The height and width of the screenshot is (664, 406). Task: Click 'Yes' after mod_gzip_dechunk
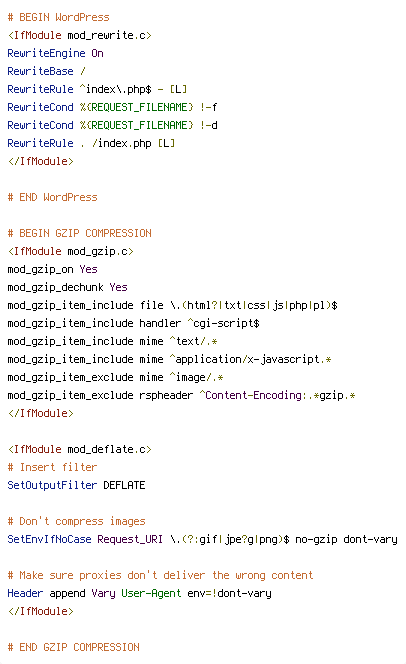point(119,288)
